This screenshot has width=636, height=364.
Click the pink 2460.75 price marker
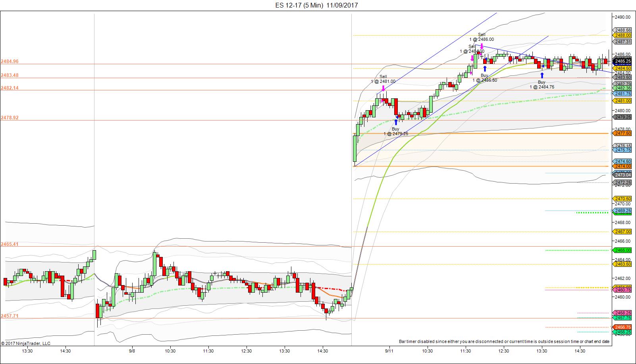pos(623,290)
